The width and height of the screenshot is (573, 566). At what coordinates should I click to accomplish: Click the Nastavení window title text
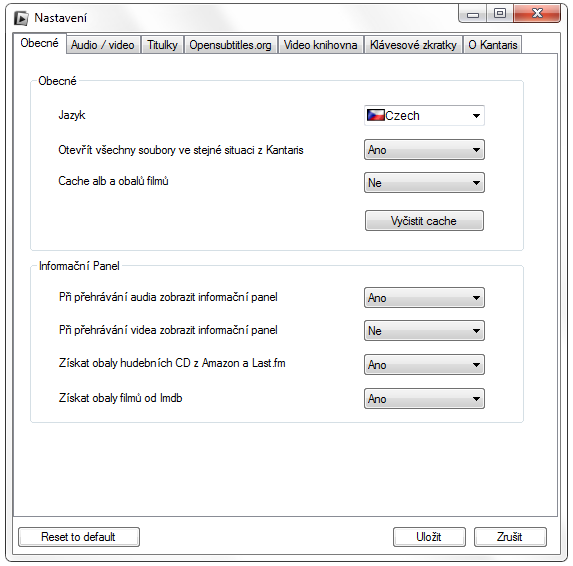click(x=61, y=18)
